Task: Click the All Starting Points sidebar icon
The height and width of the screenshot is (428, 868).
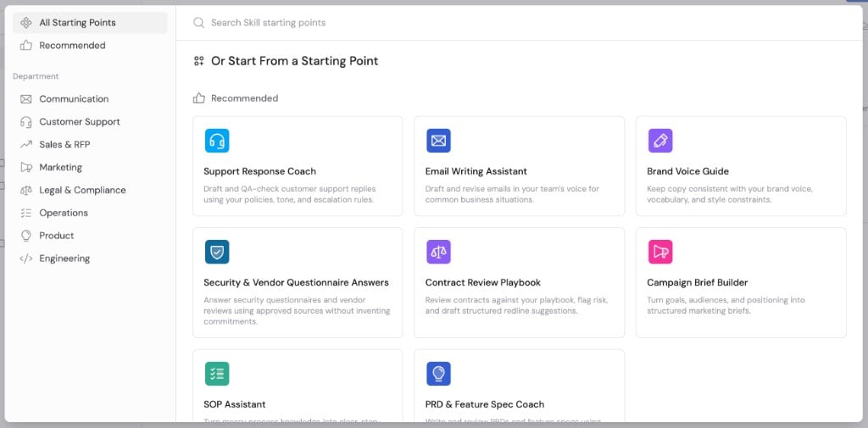Action: [x=25, y=23]
